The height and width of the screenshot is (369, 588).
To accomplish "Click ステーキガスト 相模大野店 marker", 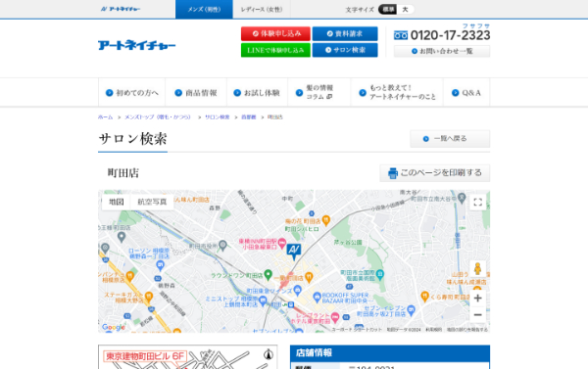I will point(149,297).
